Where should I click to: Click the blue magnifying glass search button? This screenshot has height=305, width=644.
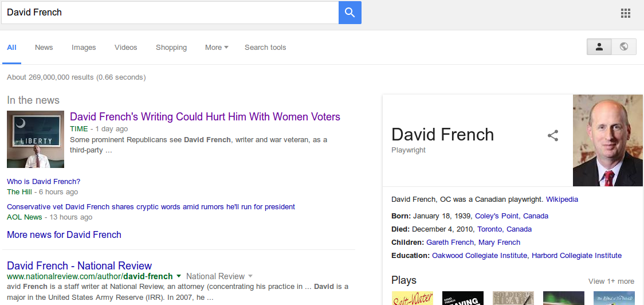[x=350, y=13]
